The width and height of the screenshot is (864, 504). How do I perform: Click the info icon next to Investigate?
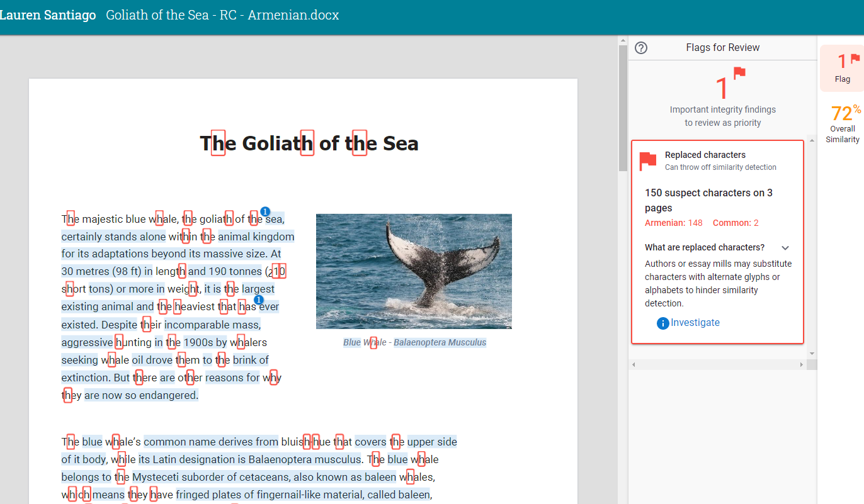pyautogui.click(x=662, y=323)
